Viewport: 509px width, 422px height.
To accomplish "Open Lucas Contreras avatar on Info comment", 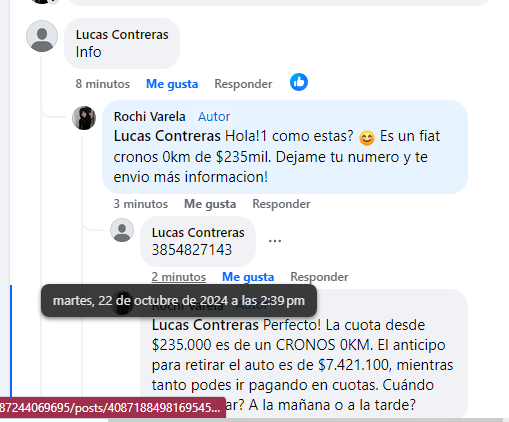I will pos(42,36).
